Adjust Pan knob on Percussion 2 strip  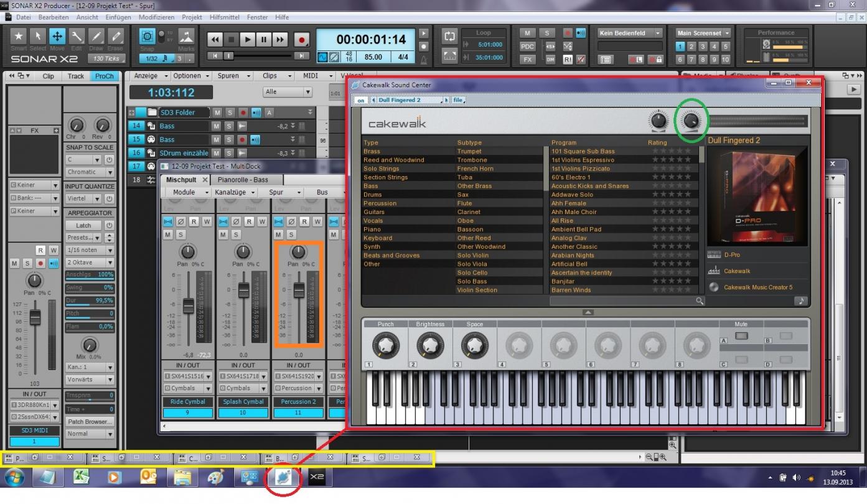tap(298, 252)
